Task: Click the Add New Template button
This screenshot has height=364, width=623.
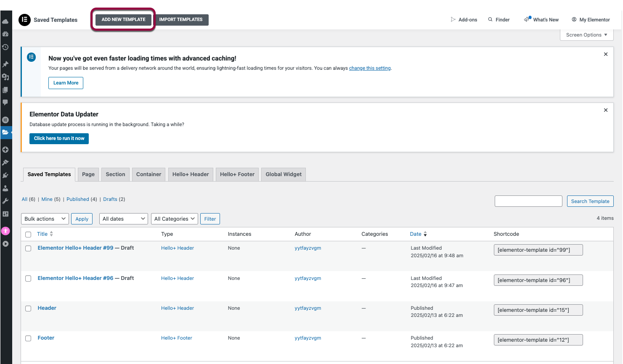Action: click(x=123, y=19)
